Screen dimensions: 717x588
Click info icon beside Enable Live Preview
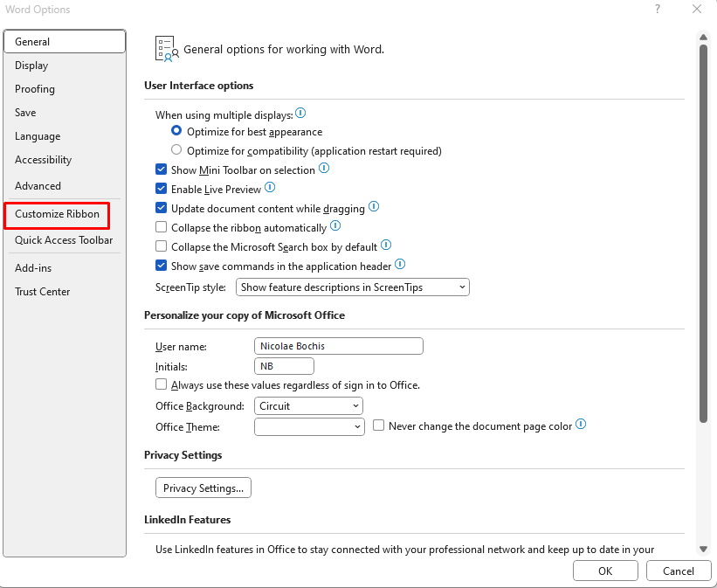pyautogui.click(x=270, y=188)
